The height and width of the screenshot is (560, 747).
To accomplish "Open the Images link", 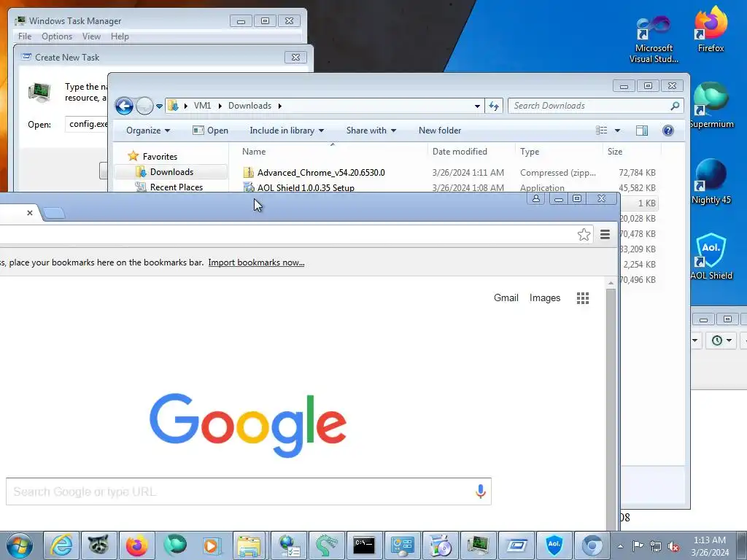I will (544, 297).
